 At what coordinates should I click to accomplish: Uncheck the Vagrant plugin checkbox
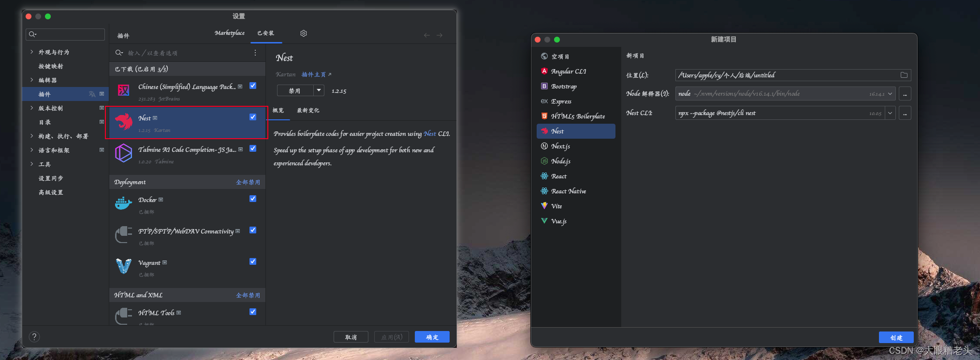tap(253, 261)
